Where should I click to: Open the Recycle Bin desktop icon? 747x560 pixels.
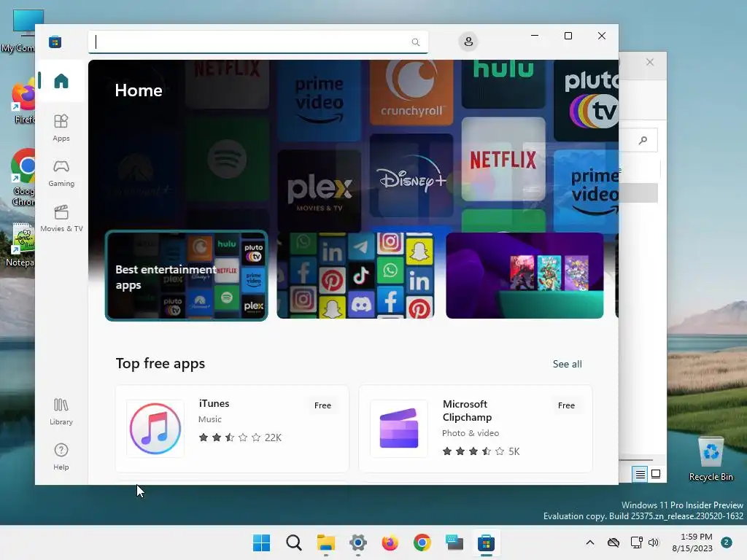pos(711,459)
